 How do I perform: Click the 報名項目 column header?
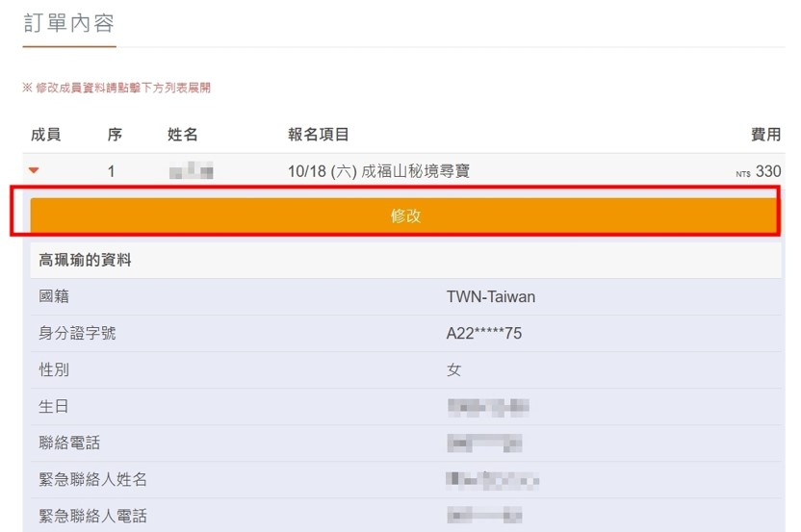coord(318,135)
